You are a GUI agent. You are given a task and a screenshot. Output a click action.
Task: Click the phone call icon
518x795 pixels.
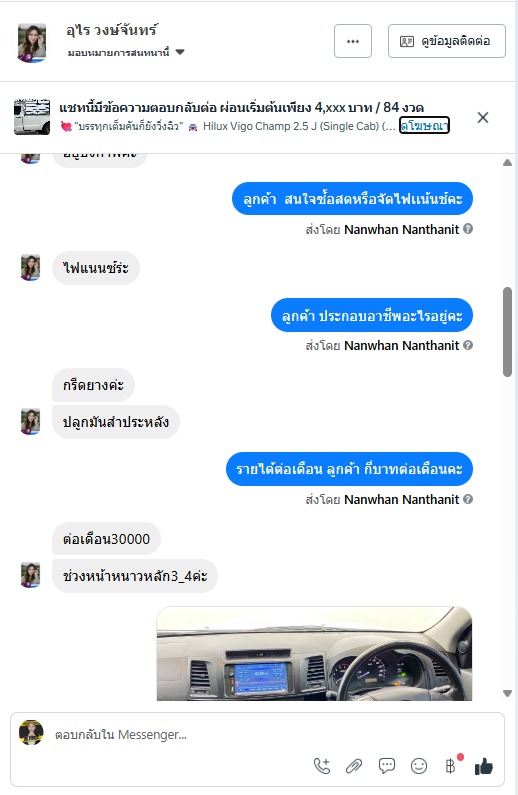(x=322, y=766)
